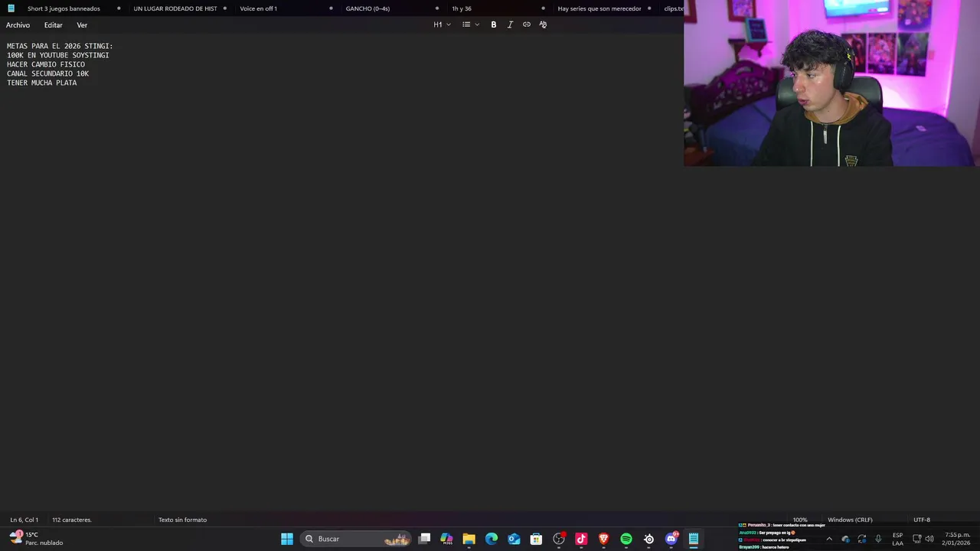Click the active Notepad taskbar icon
Viewport: 980px width, 551px height.
[x=694, y=539]
